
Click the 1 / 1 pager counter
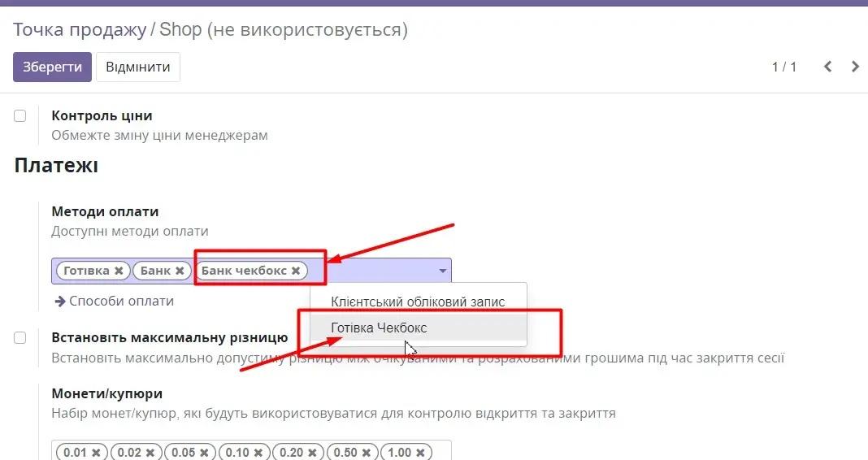783,67
